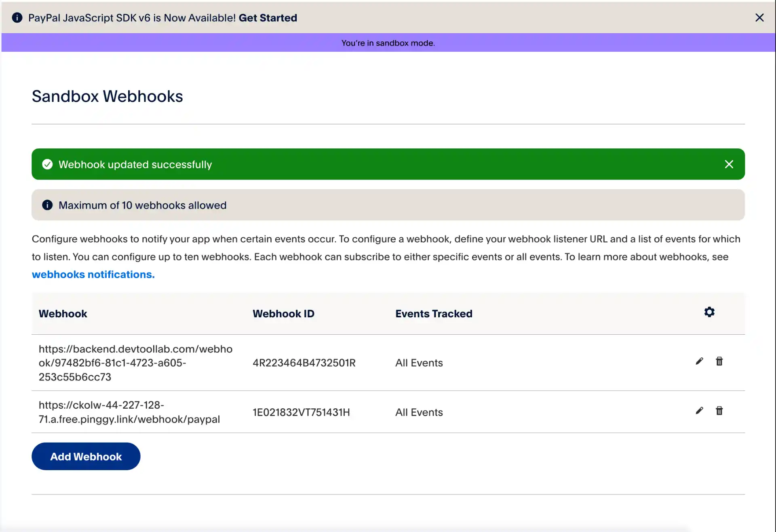The height and width of the screenshot is (532, 776).
Task: Open webhook settings via gear icon
Action: point(710,312)
